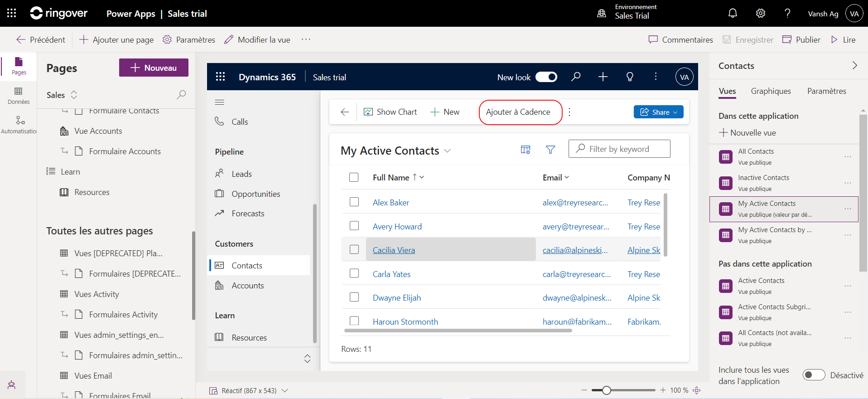
Task: Switch to the Vues tab
Action: 727,91
